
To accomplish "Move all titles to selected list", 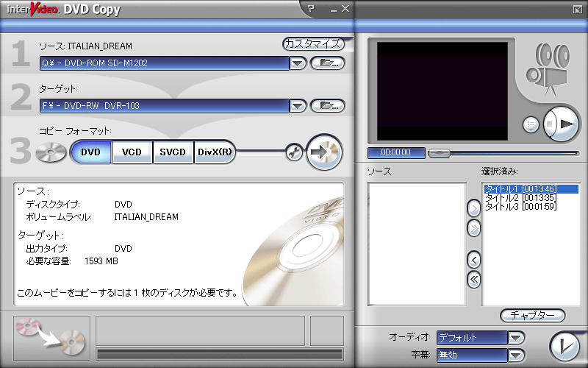I will [474, 228].
